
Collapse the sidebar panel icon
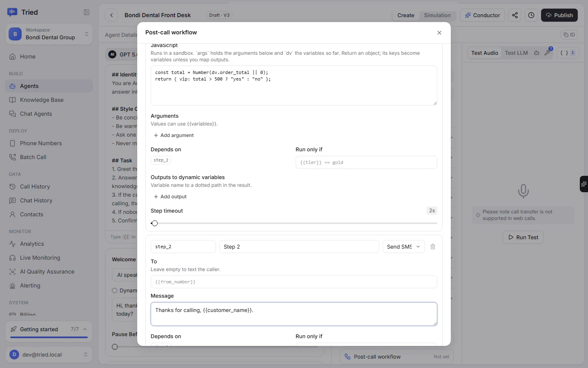pos(87,12)
